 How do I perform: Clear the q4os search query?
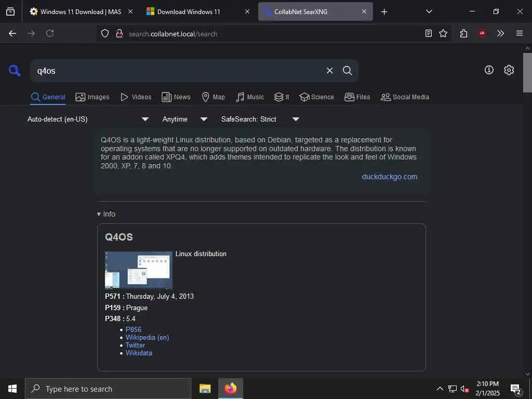(x=329, y=71)
